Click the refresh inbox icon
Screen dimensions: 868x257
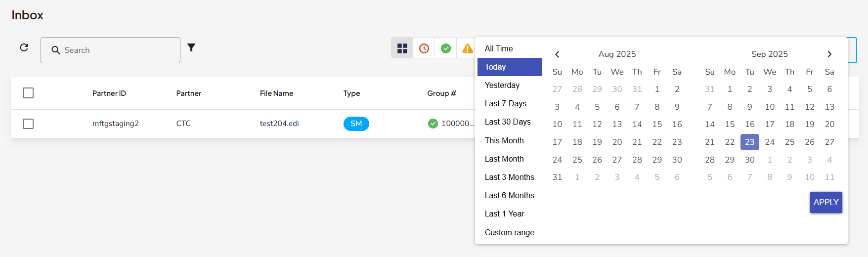coord(24,47)
